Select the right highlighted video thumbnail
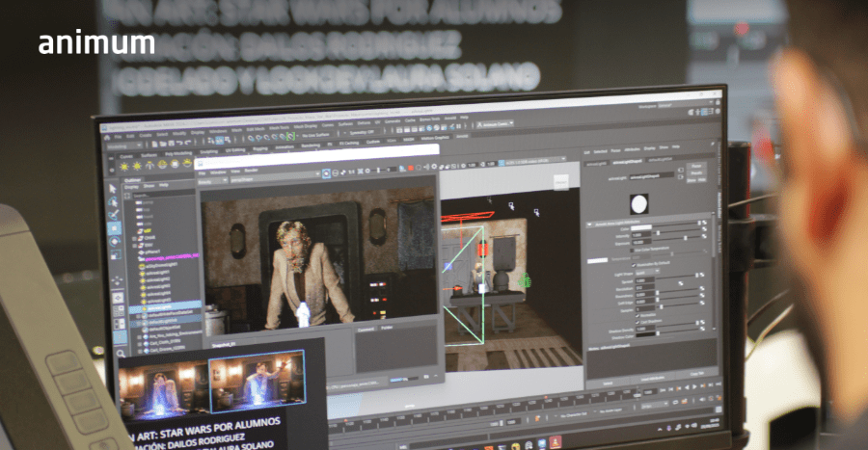This screenshot has height=450, width=868. (257, 381)
